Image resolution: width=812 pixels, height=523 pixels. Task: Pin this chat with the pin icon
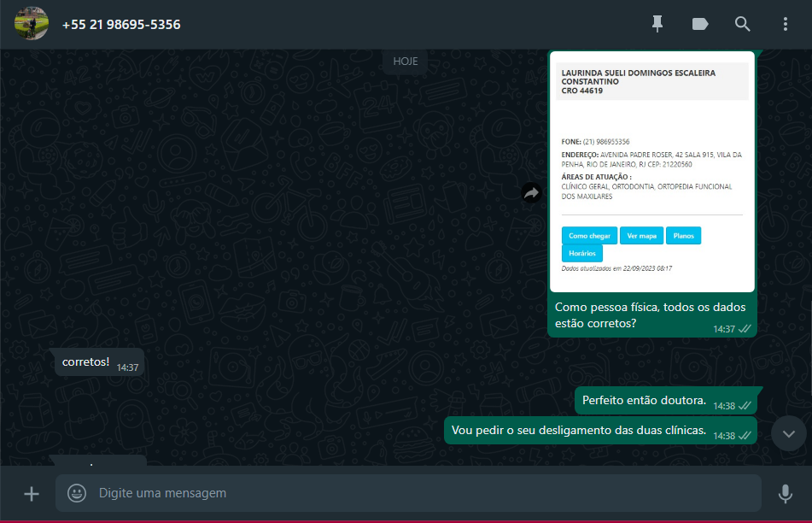[657, 24]
